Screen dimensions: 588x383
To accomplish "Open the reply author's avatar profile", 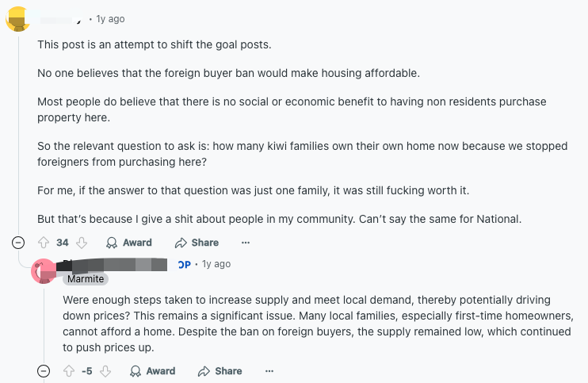I will coord(44,270).
